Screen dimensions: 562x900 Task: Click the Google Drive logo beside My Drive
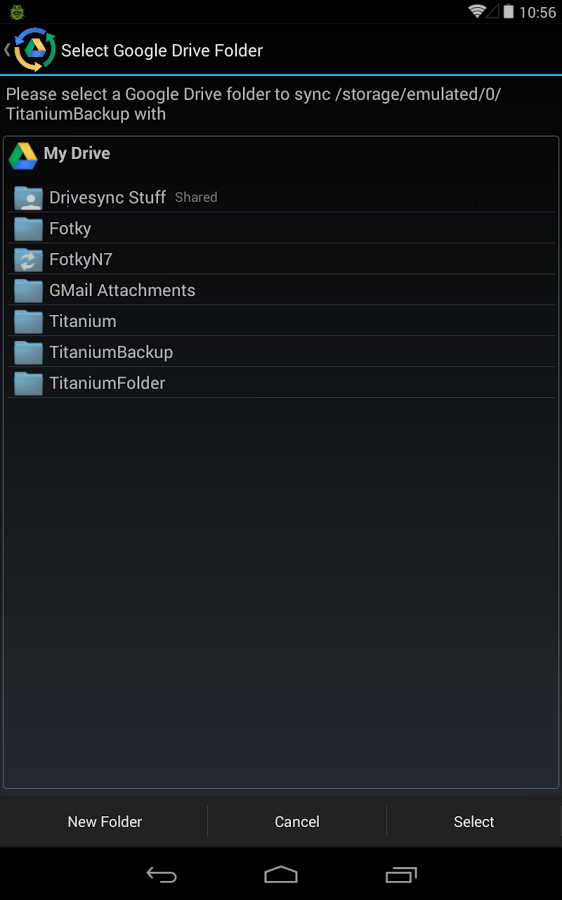(x=24, y=155)
